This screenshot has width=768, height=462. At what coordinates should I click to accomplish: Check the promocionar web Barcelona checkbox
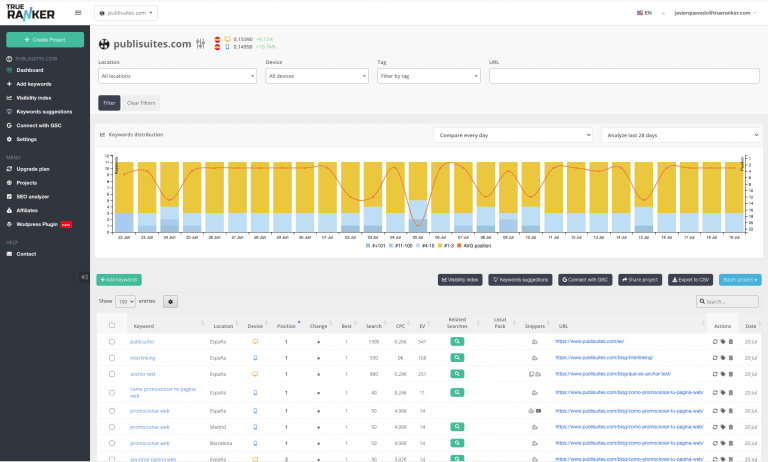(112, 443)
